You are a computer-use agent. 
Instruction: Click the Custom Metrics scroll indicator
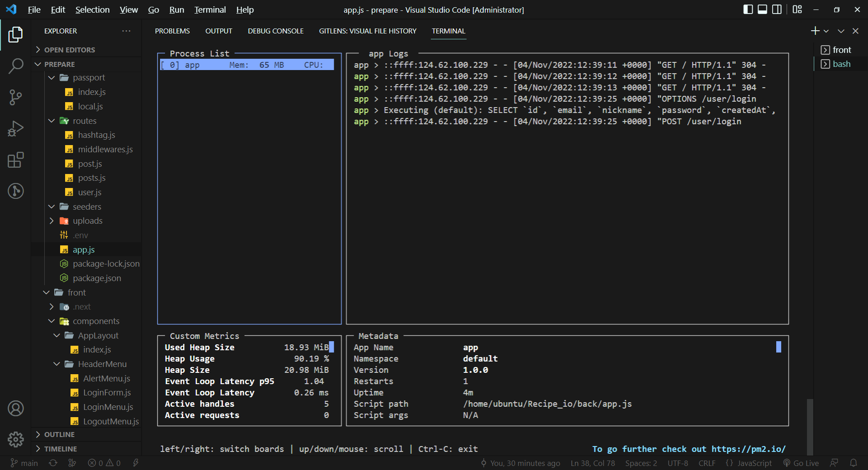(331, 347)
